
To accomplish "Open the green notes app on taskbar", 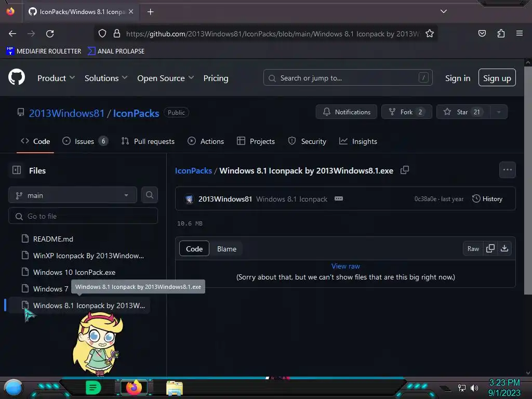I will click(94, 388).
